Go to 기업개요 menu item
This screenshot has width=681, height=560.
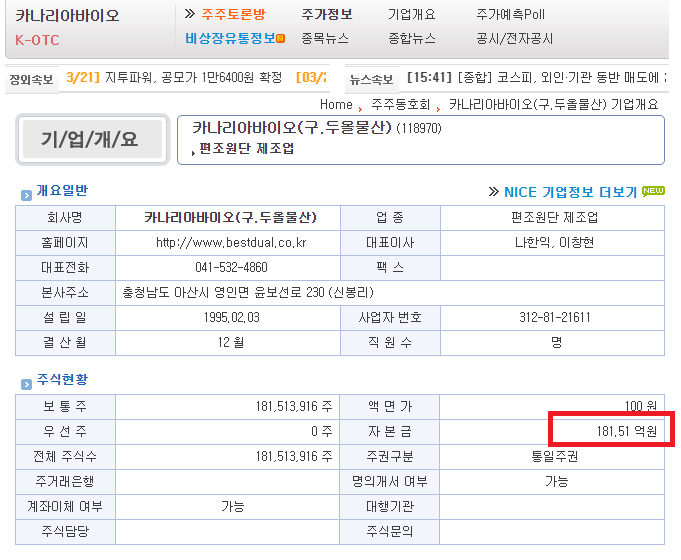pos(411,15)
